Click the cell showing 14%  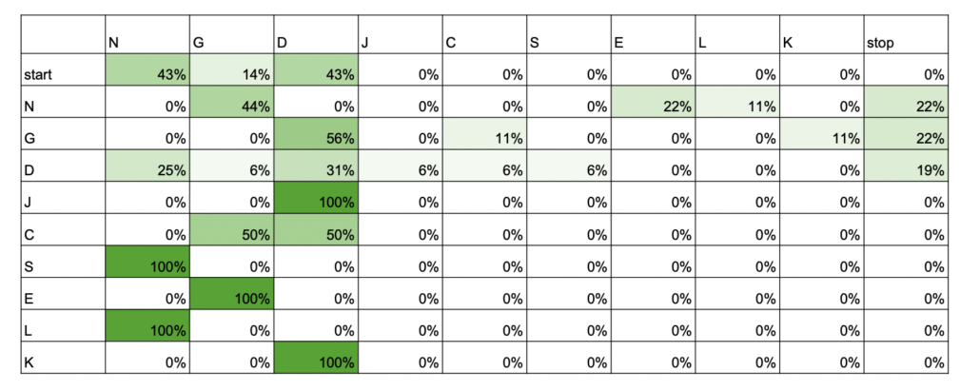232,74
